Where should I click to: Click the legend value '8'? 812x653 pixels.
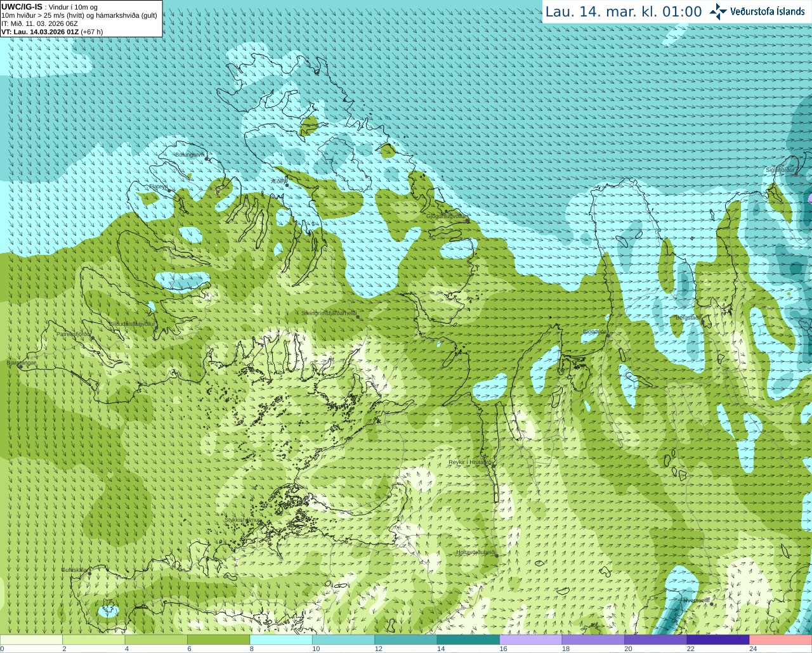pyautogui.click(x=252, y=649)
